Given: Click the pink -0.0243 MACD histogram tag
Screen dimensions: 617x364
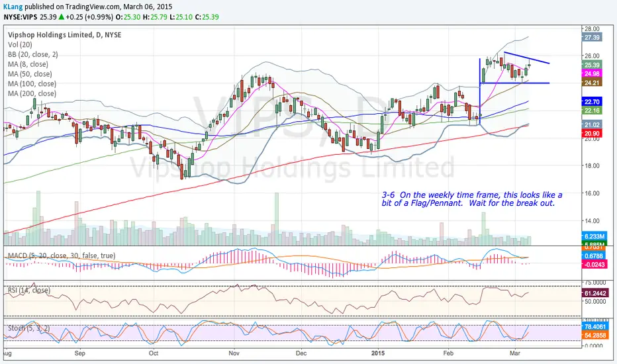Looking at the screenshot, I should [594, 265].
